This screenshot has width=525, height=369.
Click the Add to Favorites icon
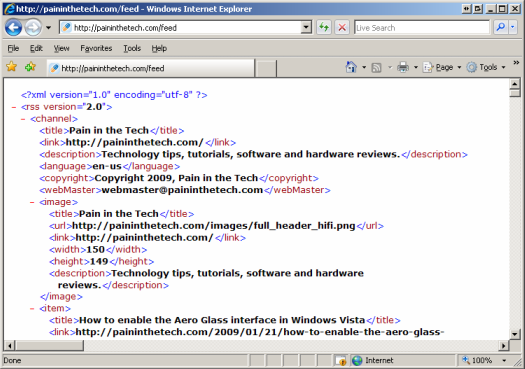30,67
